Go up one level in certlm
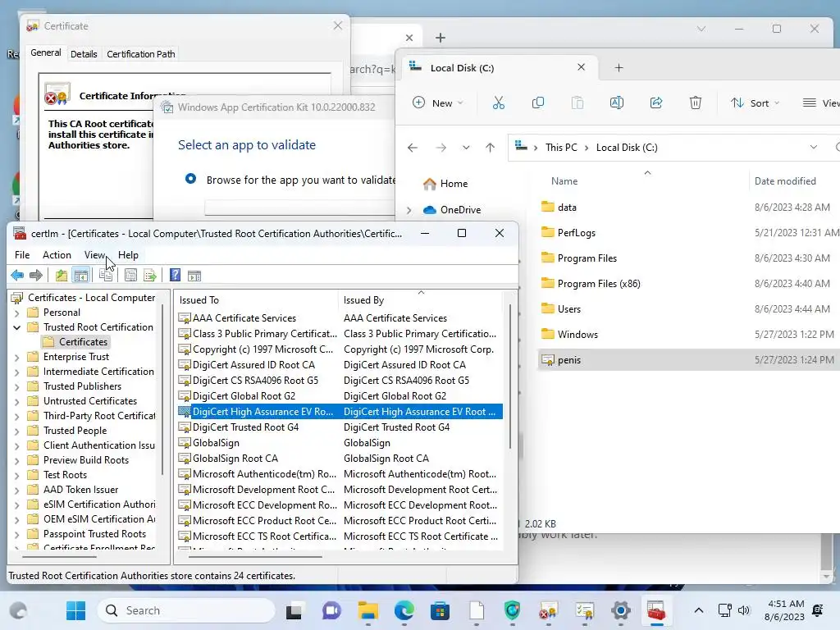This screenshot has width=840, height=630. point(61,276)
